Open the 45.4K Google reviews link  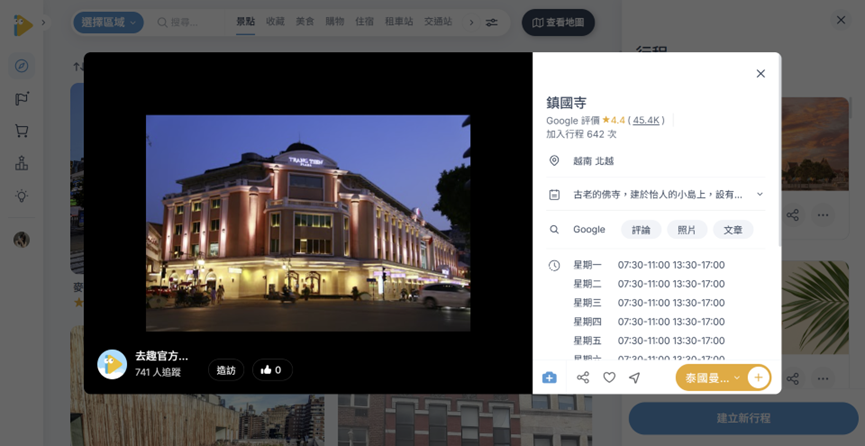(647, 120)
